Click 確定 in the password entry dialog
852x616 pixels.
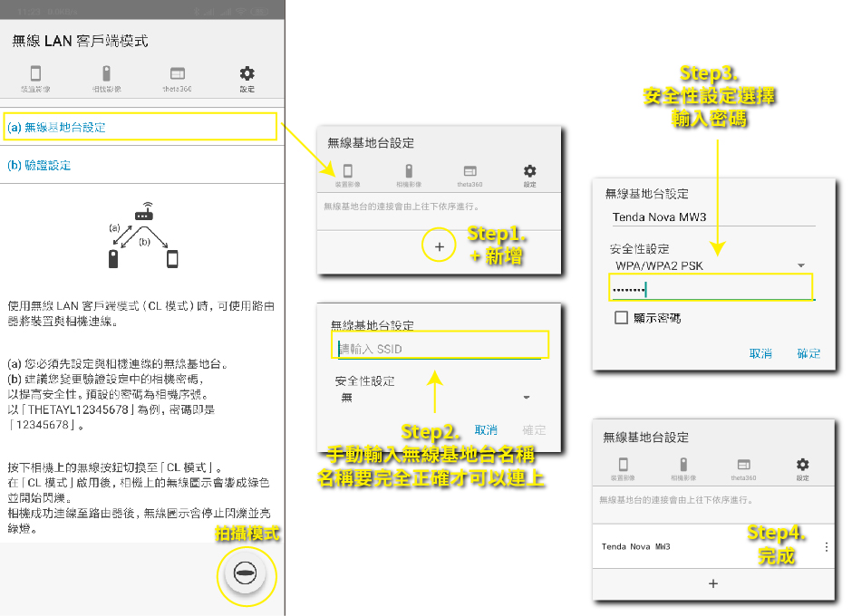[808, 353]
